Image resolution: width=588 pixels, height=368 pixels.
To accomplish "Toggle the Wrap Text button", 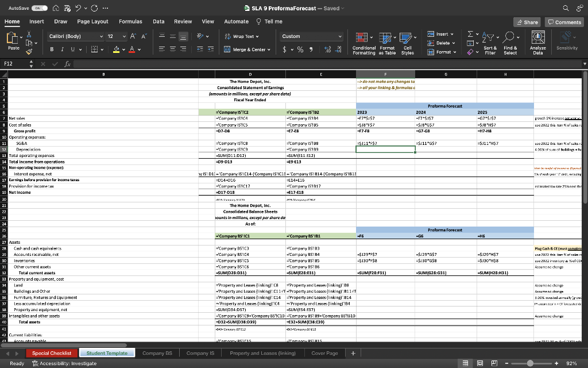I will pyautogui.click(x=242, y=36).
